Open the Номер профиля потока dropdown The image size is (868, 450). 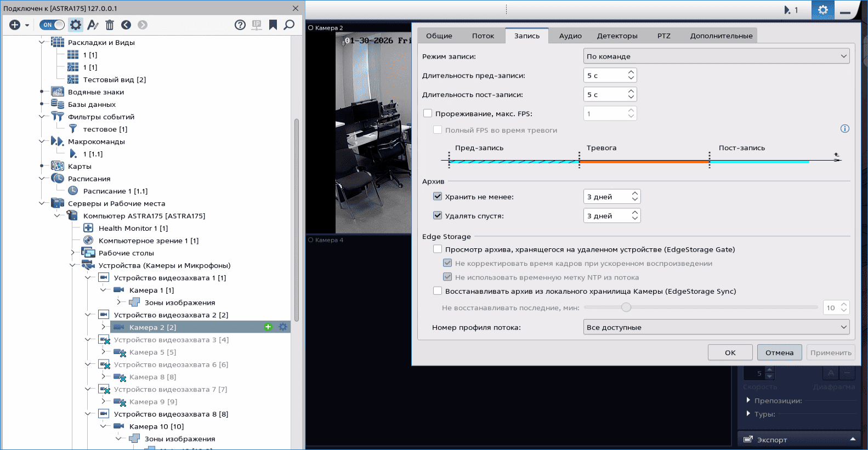tap(716, 327)
